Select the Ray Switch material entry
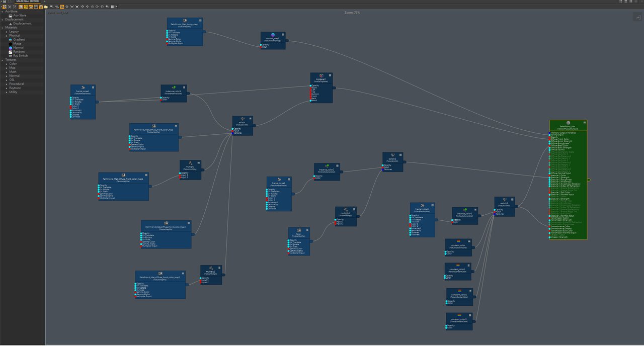This screenshot has height=346, width=644. pyautogui.click(x=20, y=56)
